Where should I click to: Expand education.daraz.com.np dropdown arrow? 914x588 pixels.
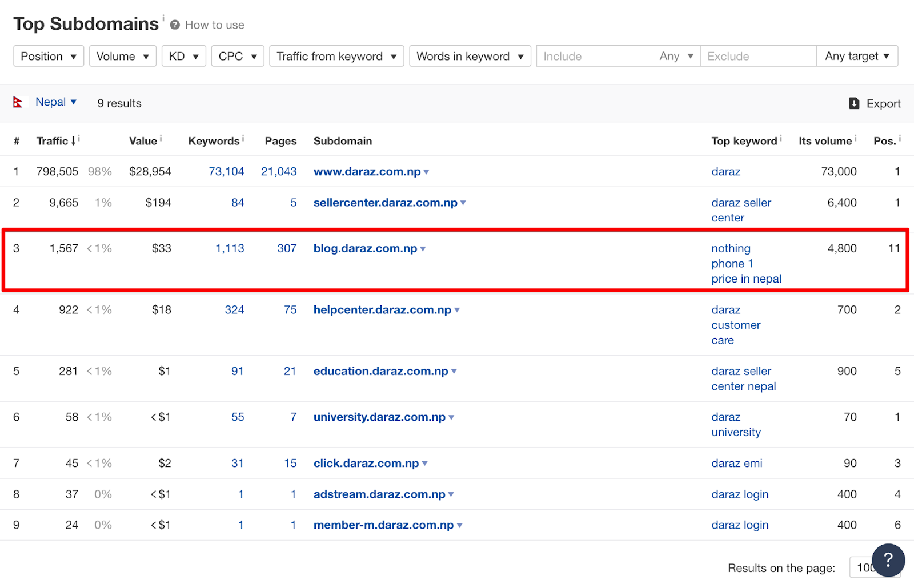[x=454, y=371]
